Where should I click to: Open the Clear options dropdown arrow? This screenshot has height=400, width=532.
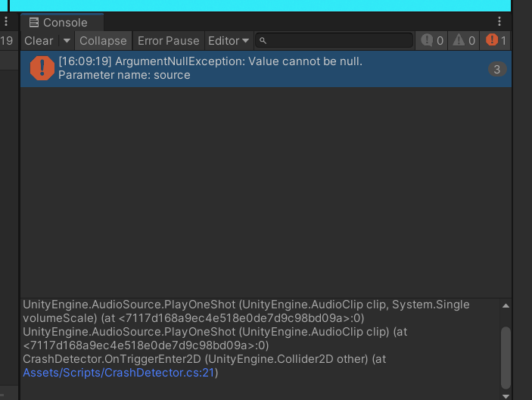67,41
